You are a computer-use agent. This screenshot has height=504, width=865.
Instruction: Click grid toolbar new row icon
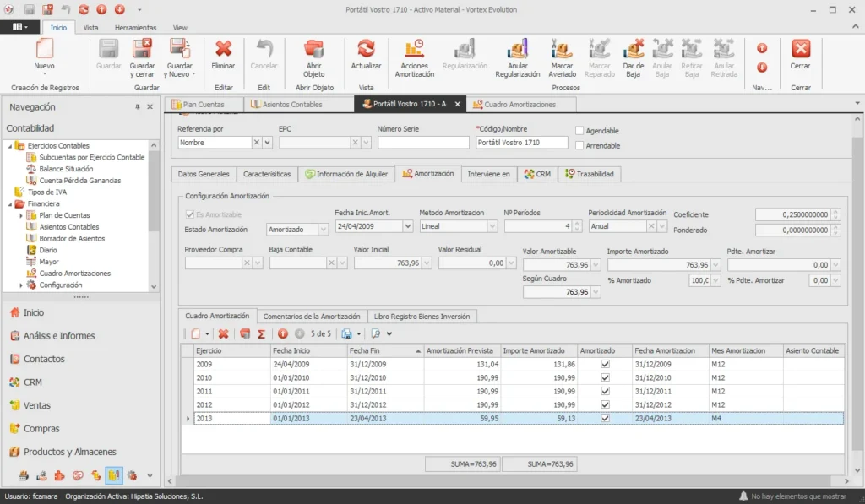195,333
